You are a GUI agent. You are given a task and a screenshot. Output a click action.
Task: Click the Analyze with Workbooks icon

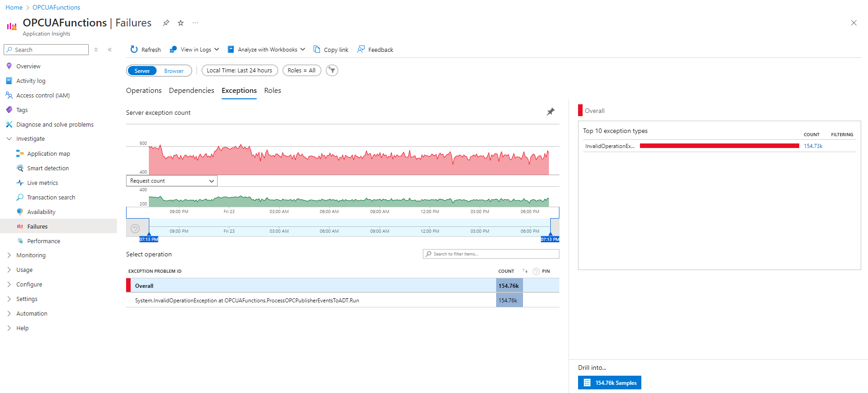tap(231, 49)
